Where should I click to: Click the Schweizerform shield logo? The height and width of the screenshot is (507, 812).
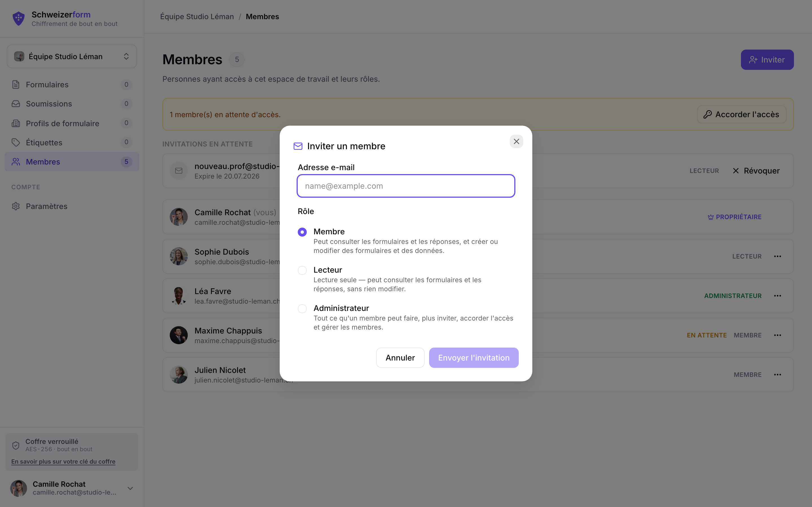coord(18,18)
